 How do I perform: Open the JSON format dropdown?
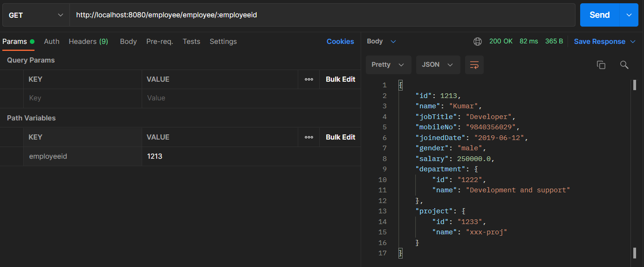point(438,65)
